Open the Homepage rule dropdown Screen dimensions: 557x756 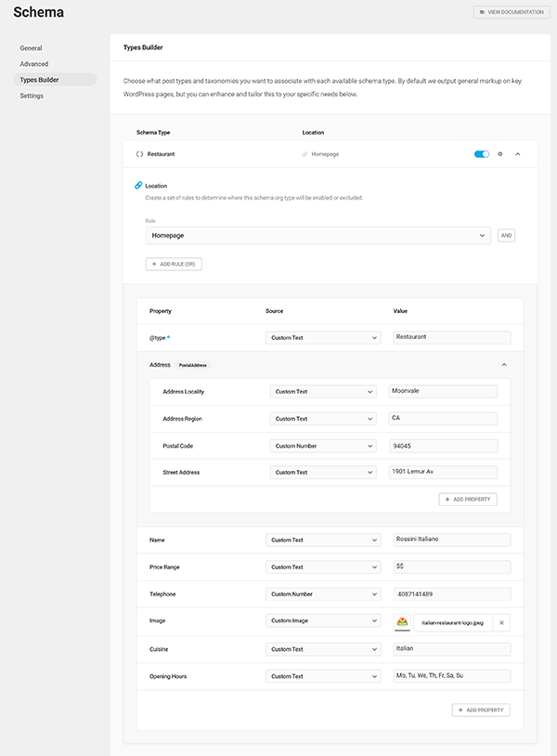[318, 236]
